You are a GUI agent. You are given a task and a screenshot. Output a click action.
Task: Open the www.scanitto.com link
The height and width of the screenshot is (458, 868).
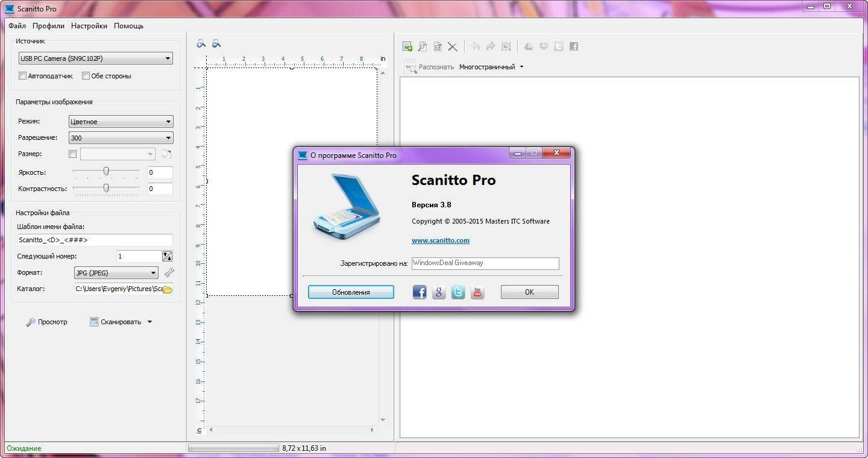point(441,240)
